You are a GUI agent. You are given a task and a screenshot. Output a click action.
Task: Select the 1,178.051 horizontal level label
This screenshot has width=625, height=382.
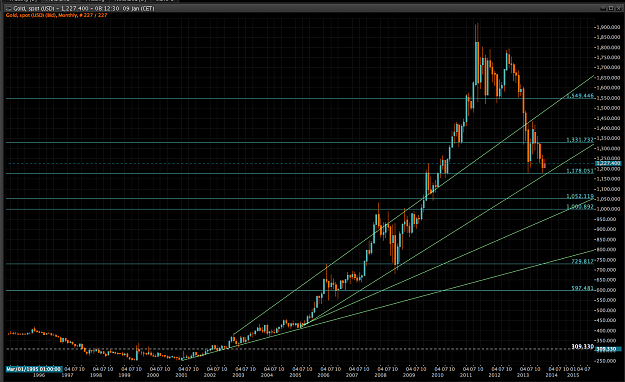click(580, 171)
